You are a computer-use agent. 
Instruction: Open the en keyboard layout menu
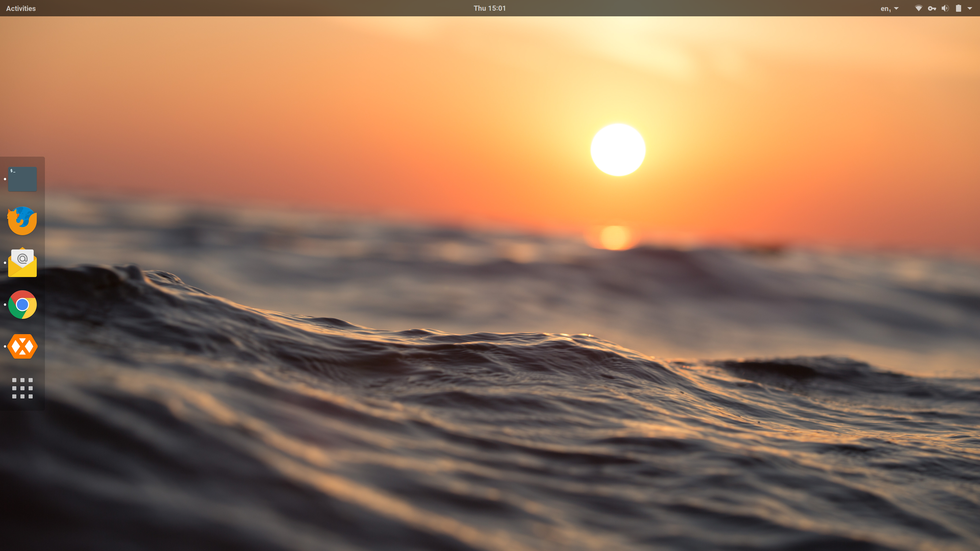click(x=889, y=8)
